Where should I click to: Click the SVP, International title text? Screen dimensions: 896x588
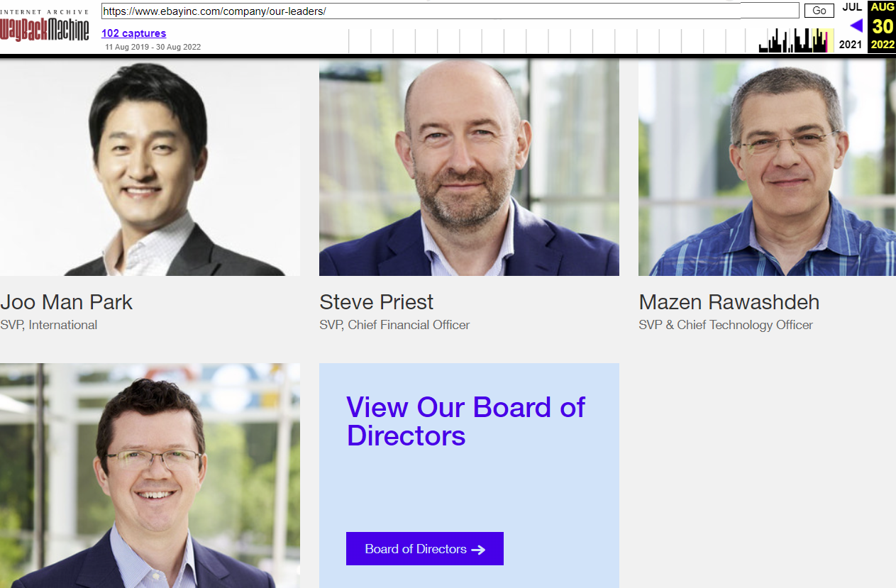coord(49,325)
